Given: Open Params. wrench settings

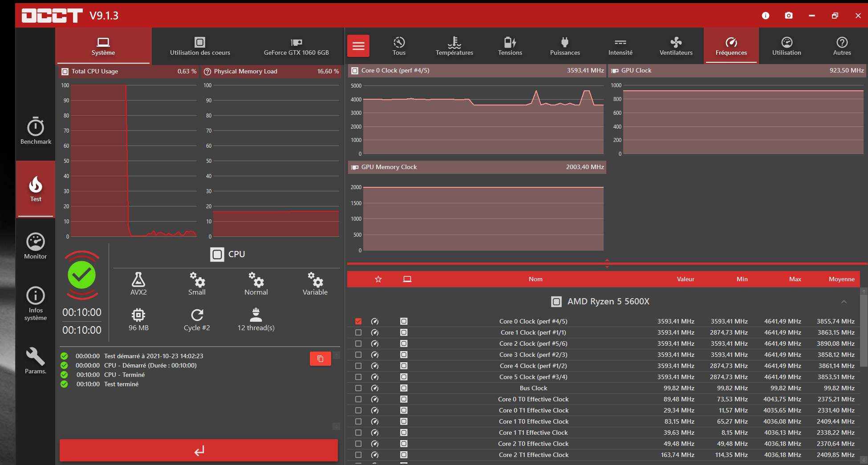Looking at the screenshot, I should pyautogui.click(x=36, y=360).
